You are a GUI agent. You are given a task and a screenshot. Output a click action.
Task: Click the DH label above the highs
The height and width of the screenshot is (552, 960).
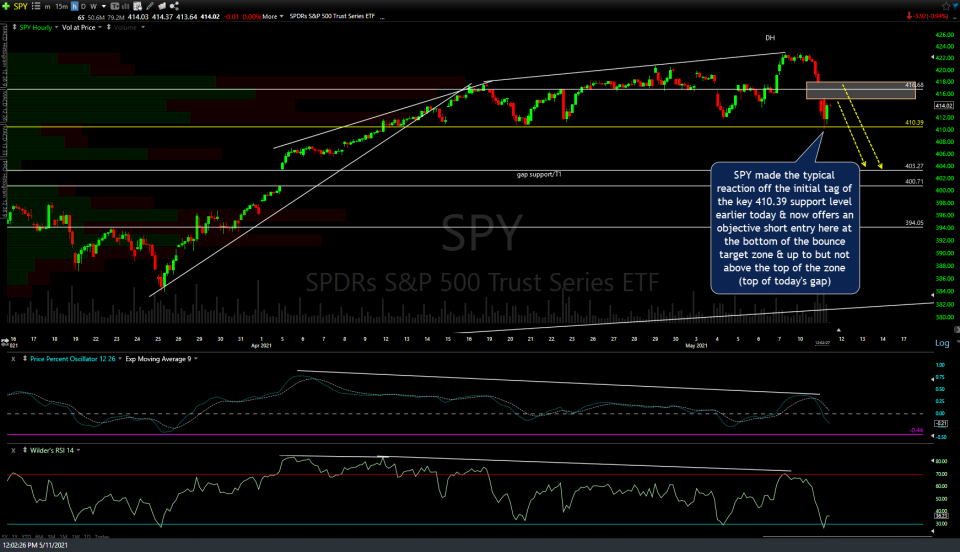point(770,38)
